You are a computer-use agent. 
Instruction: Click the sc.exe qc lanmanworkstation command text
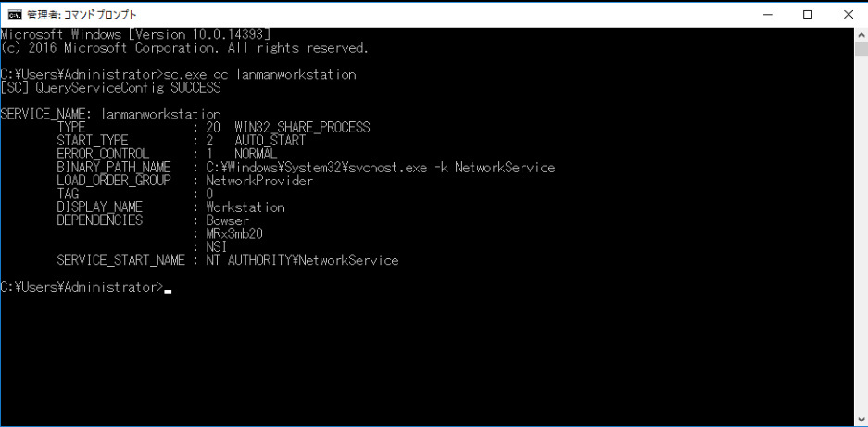257,74
